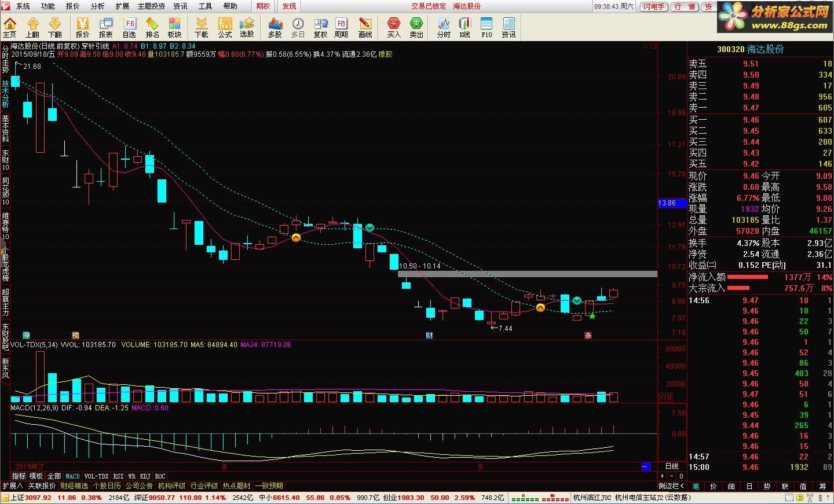Open the 技术分析 left sidebar tab

point(5,94)
